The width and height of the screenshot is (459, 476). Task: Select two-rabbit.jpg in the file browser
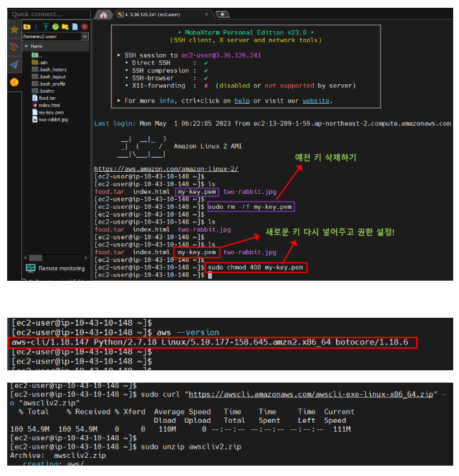tap(50, 119)
